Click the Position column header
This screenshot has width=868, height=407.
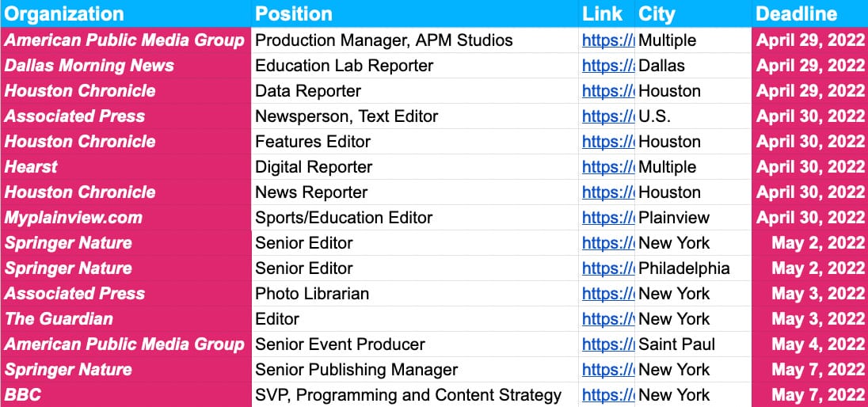click(x=294, y=13)
